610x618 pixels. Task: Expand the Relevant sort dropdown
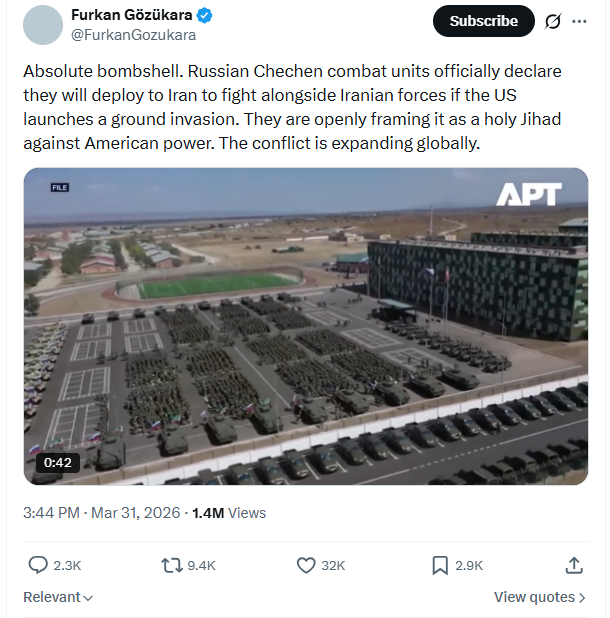point(58,597)
